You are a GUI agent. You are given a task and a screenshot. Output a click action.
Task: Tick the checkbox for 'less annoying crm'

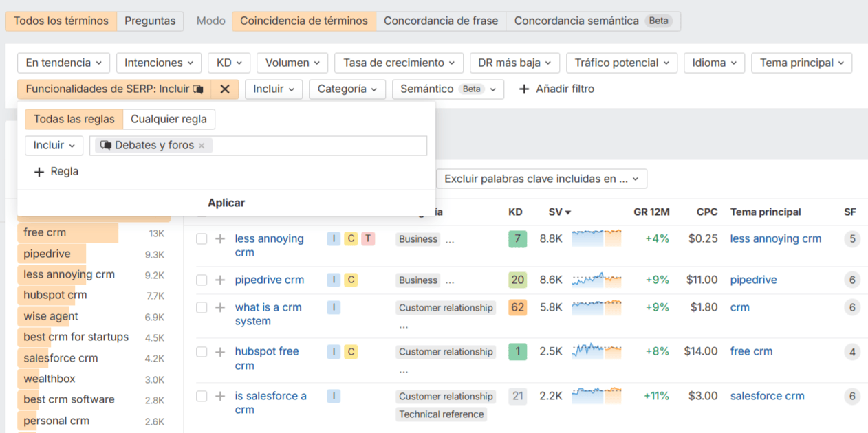202,239
